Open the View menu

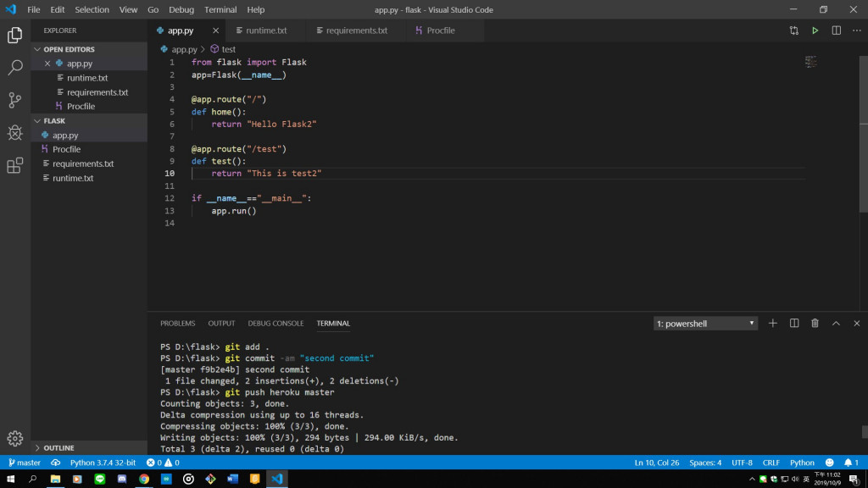pyautogui.click(x=128, y=9)
